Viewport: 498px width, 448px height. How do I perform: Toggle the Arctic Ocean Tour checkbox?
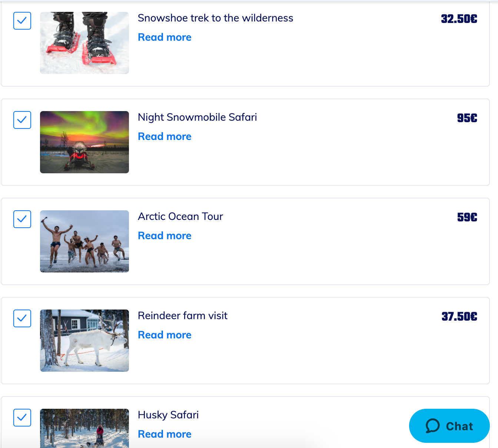22,219
